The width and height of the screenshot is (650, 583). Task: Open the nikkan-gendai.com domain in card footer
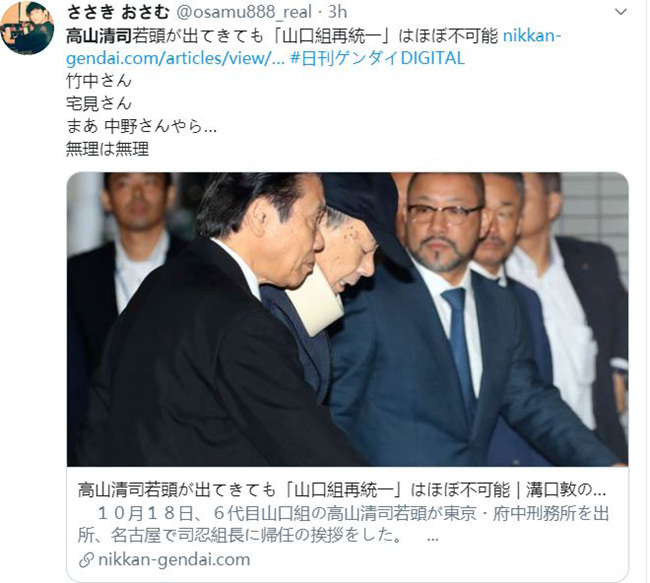point(174,560)
